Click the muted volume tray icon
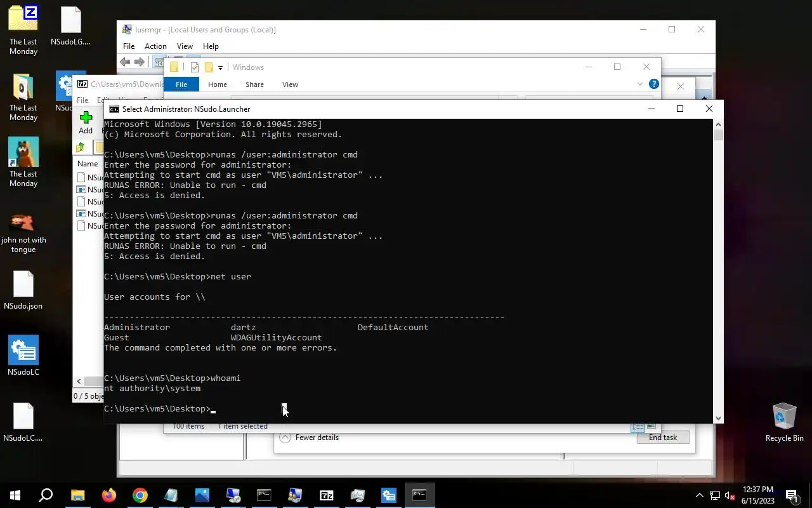Image resolution: width=812 pixels, height=508 pixels. coord(730,495)
